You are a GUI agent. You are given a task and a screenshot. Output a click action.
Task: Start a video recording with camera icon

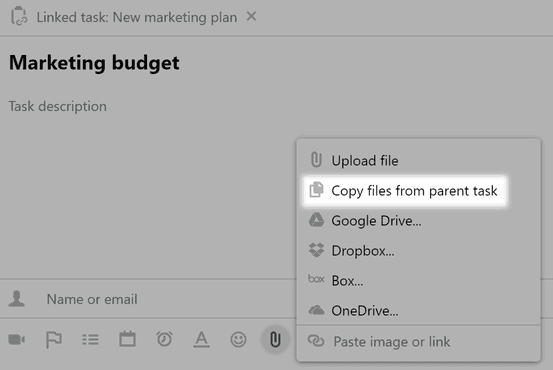17,339
